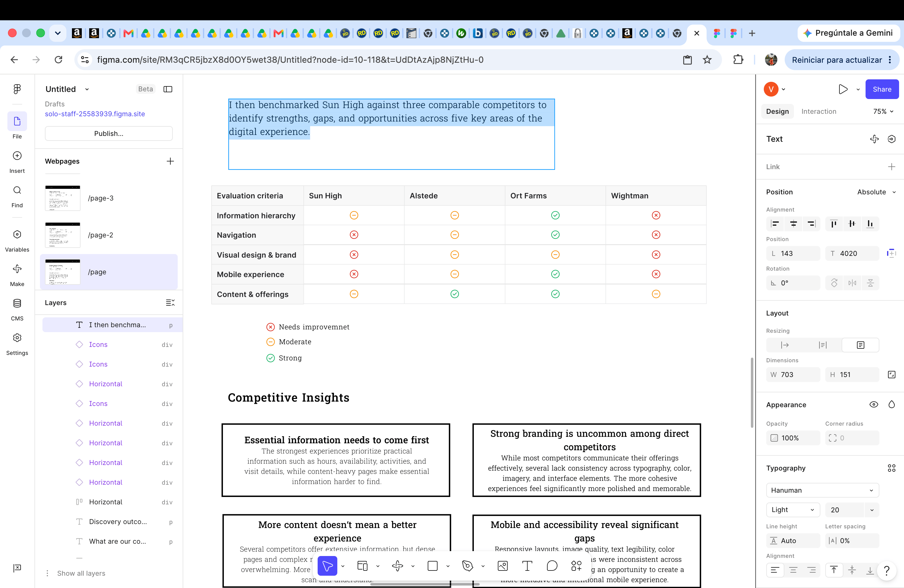This screenshot has height=588, width=904.
Task: Select the Comment tool in bottom toolbar
Action: [x=552, y=566]
